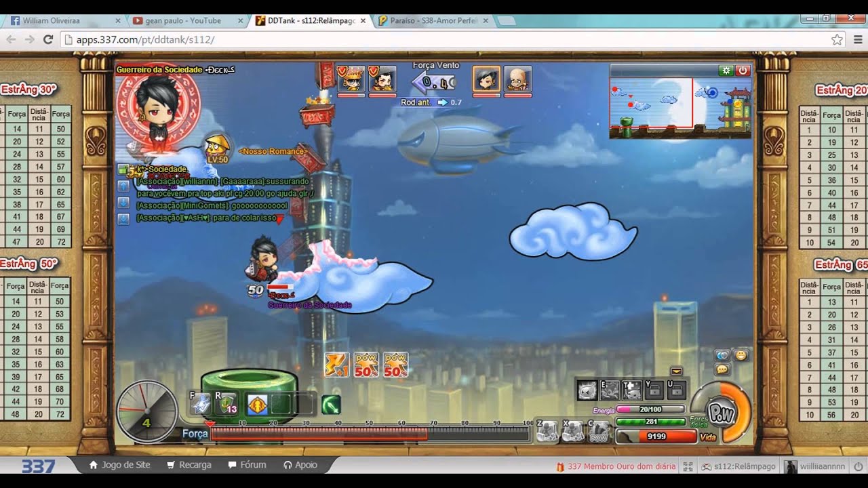
Task: Click the s112:Relâmpago server label
Action: tap(738, 466)
